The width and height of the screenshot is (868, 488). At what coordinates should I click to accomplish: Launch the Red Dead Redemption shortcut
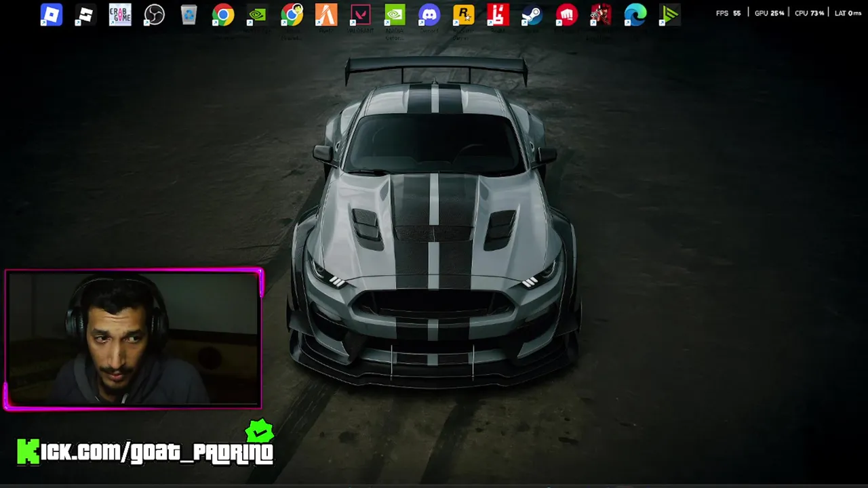click(601, 15)
